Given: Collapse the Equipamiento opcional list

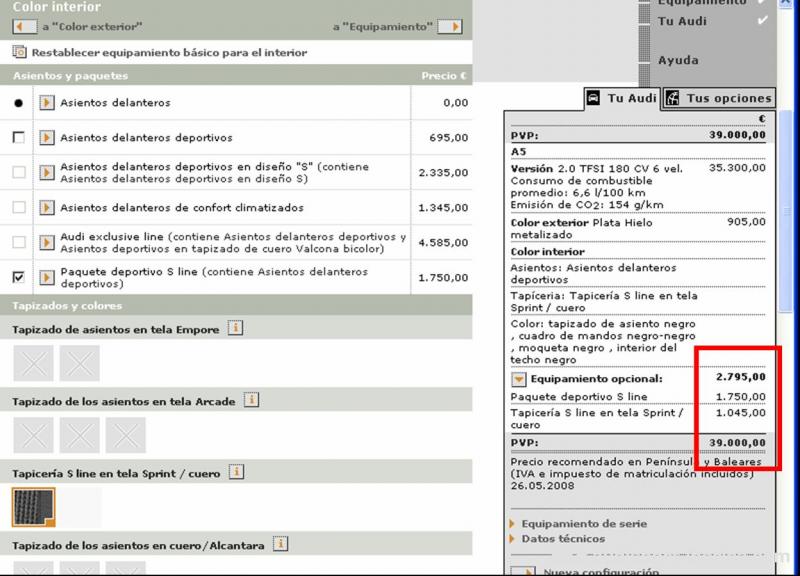Looking at the screenshot, I should (518, 379).
